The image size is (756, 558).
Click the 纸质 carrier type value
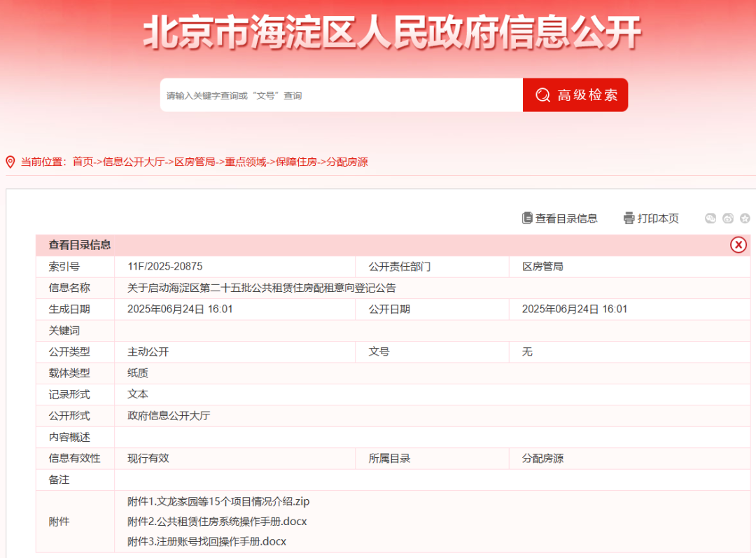click(x=137, y=372)
